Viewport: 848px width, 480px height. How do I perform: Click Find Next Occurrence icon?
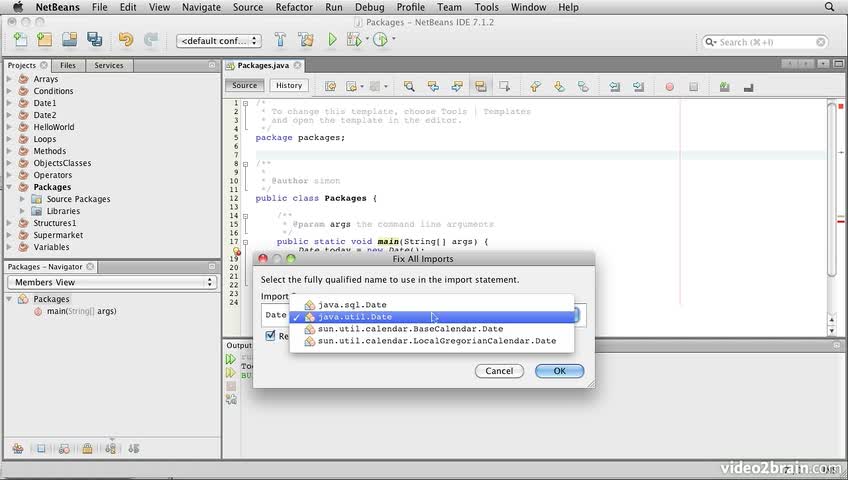(456, 86)
